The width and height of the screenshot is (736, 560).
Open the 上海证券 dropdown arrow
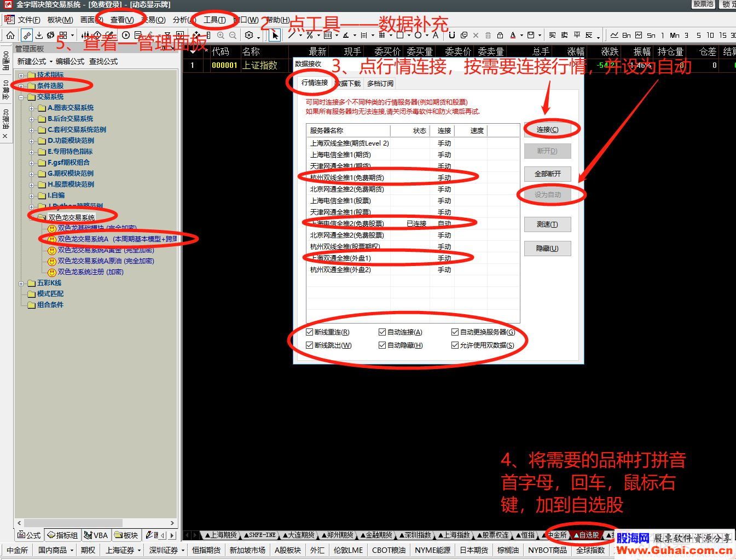coord(139,550)
